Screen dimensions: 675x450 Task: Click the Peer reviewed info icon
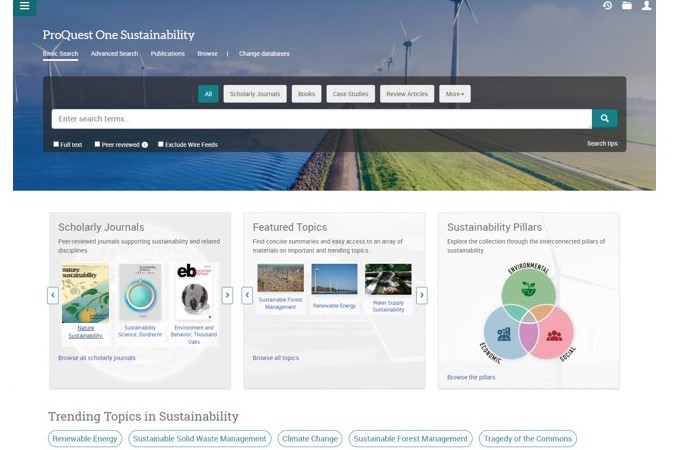click(x=145, y=144)
